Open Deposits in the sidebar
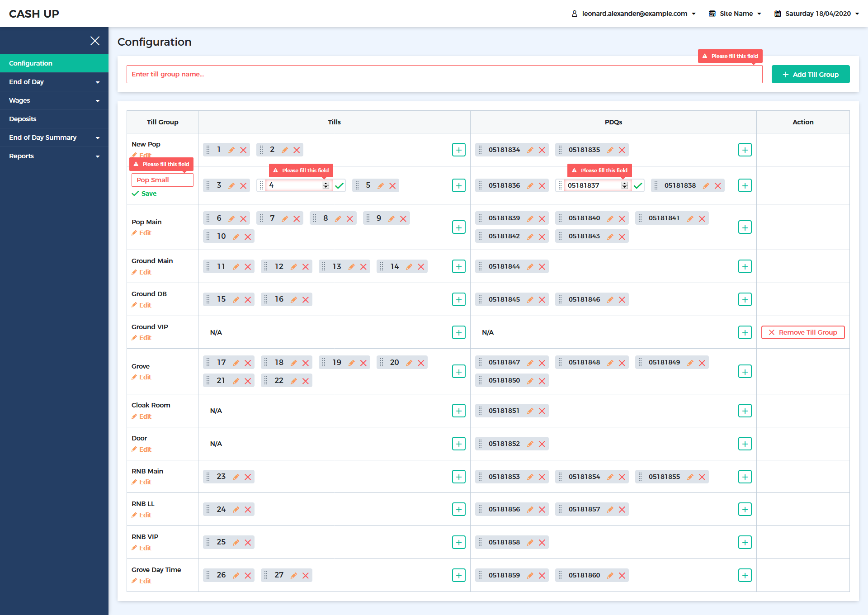This screenshot has height=615, width=868. click(x=23, y=119)
